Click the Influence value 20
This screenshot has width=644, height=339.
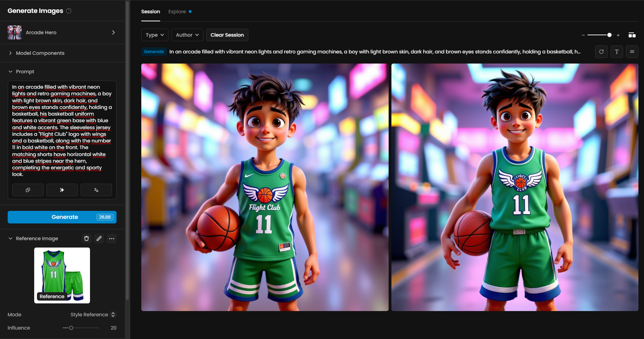click(113, 328)
